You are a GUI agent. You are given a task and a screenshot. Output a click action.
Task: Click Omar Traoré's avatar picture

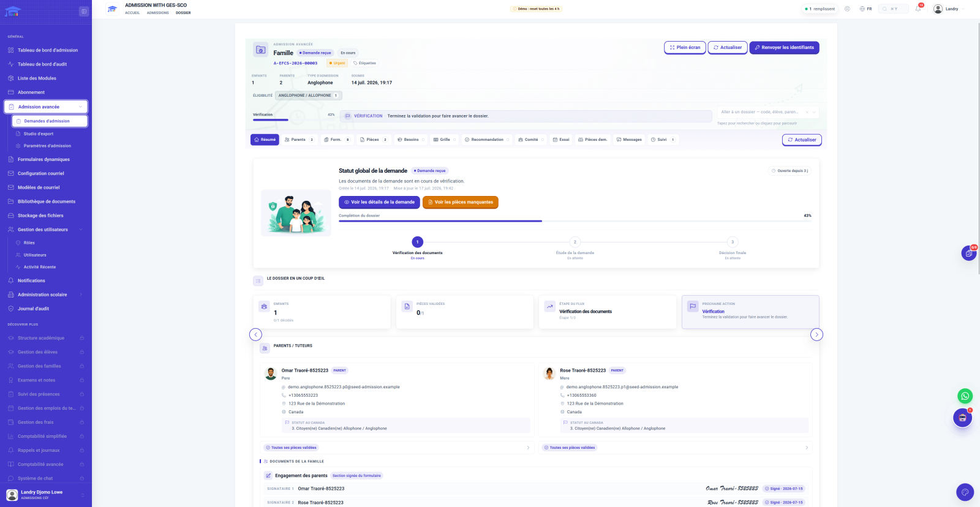click(271, 374)
